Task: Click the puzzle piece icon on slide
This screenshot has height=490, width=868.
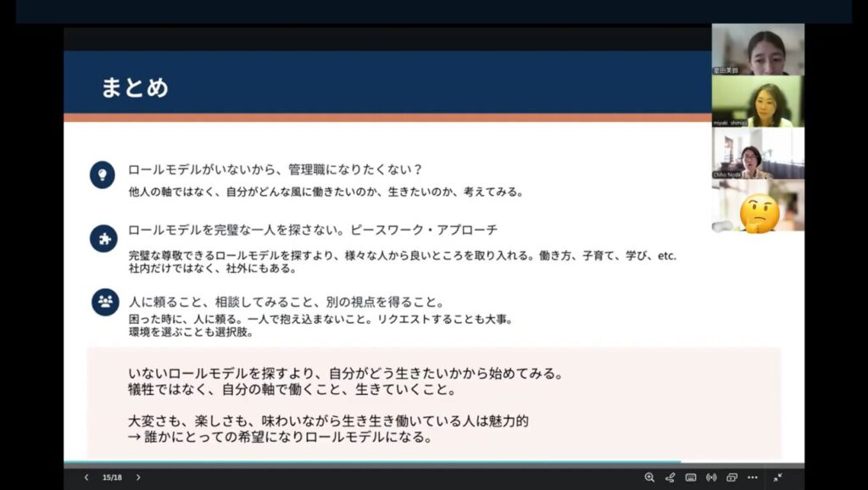Action: coord(103,238)
